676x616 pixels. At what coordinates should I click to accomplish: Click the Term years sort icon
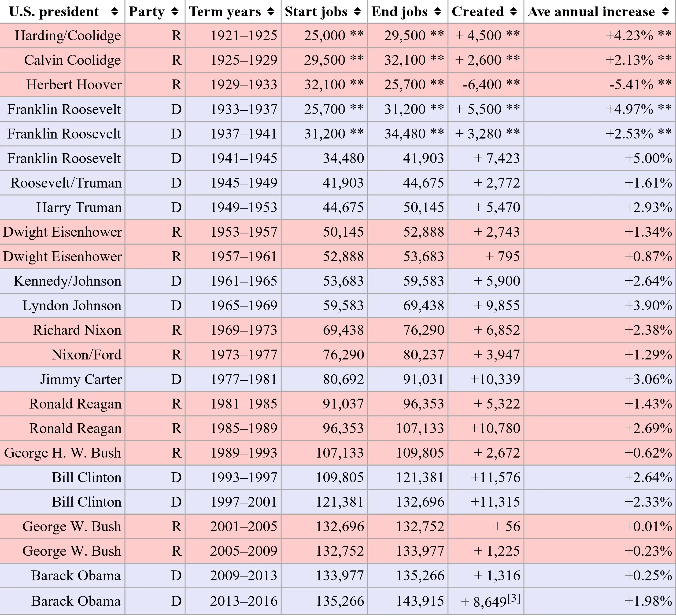pyautogui.click(x=271, y=12)
